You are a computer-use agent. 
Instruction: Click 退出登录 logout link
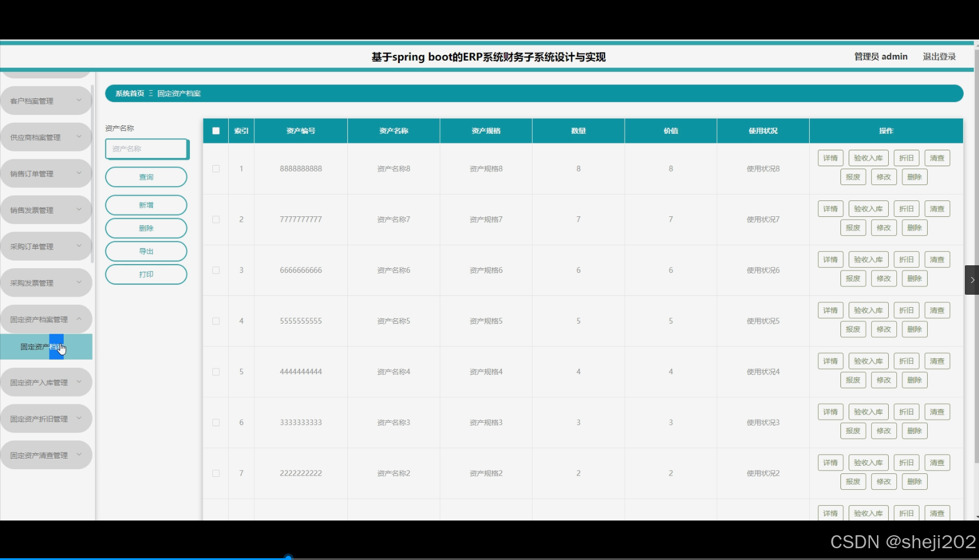click(x=939, y=57)
